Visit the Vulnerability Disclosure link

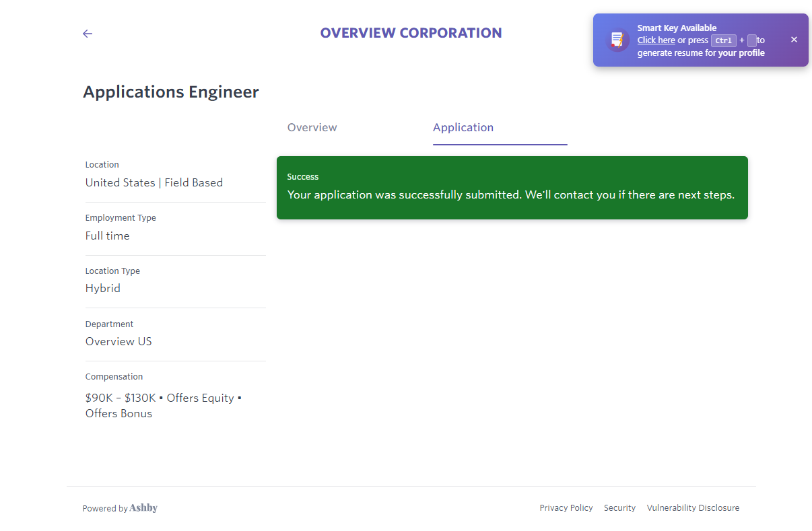click(693, 508)
